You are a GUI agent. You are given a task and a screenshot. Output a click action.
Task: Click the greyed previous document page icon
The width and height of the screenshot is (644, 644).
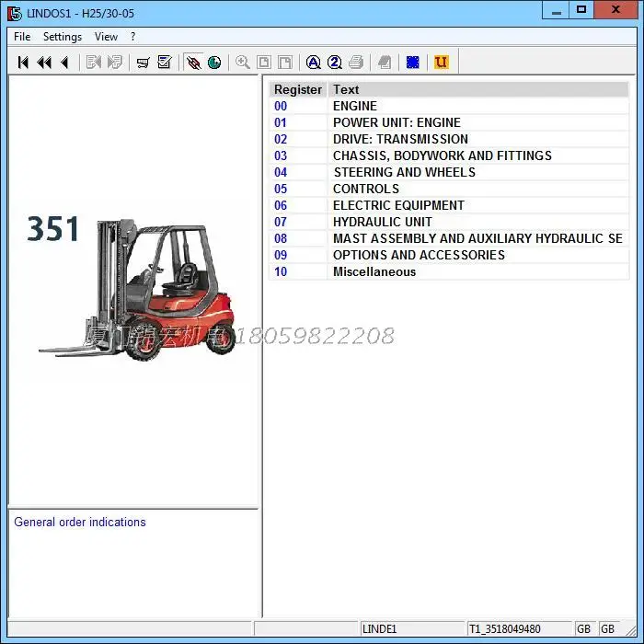(93, 63)
